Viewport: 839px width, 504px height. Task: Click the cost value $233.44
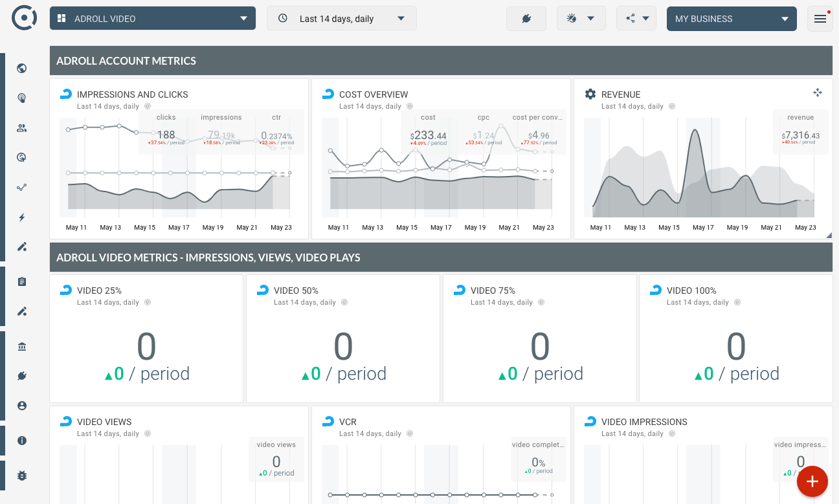pyautogui.click(x=428, y=135)
